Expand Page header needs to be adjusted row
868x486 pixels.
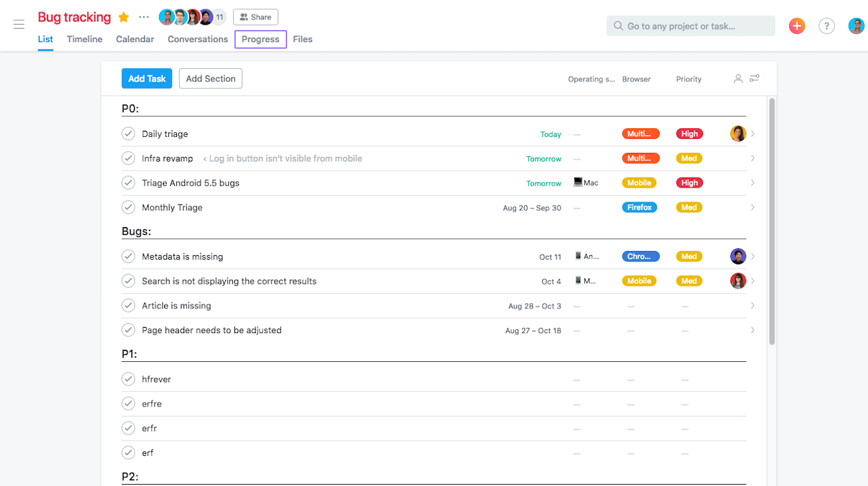click(x=752, y=330)
